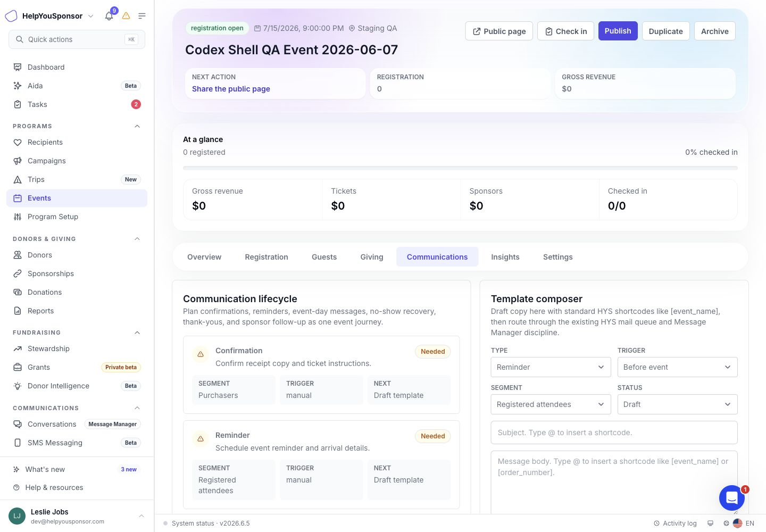Click the Program Setup sliders icon

(x=18, y=217)
